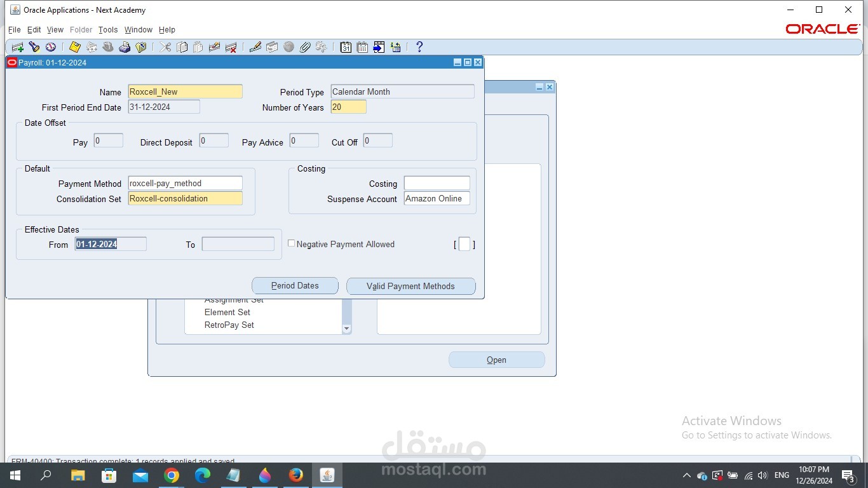Screen dimensions: 868x488
Task: Click the Close Form toolbar icon
Action: [141, 47]
